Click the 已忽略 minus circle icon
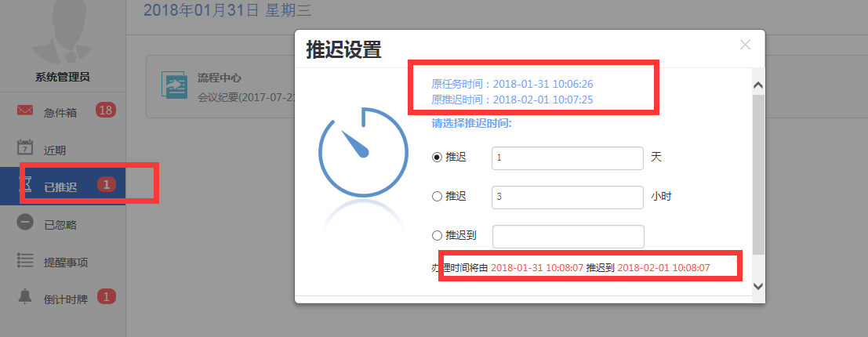Image resolution: width=868 pixels, height=337 pixels. (25, 223)
